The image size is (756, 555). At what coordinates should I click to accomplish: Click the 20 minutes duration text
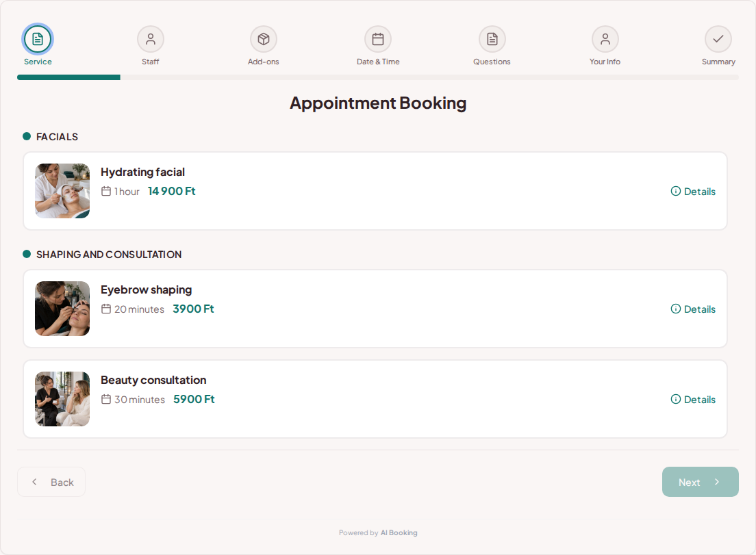coord(139,309)
